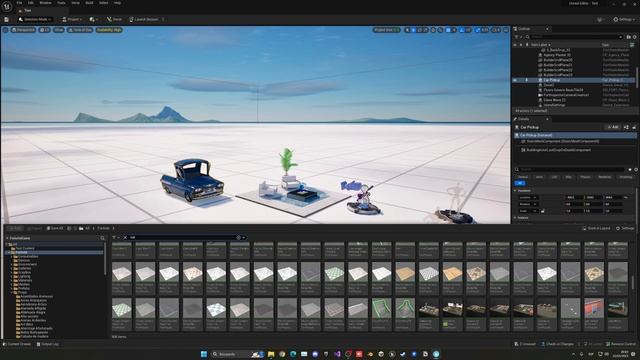Screen dimensions: 640x360
Task: Toggle world/local coordinate space icon
Action: (x=433, y=30)
